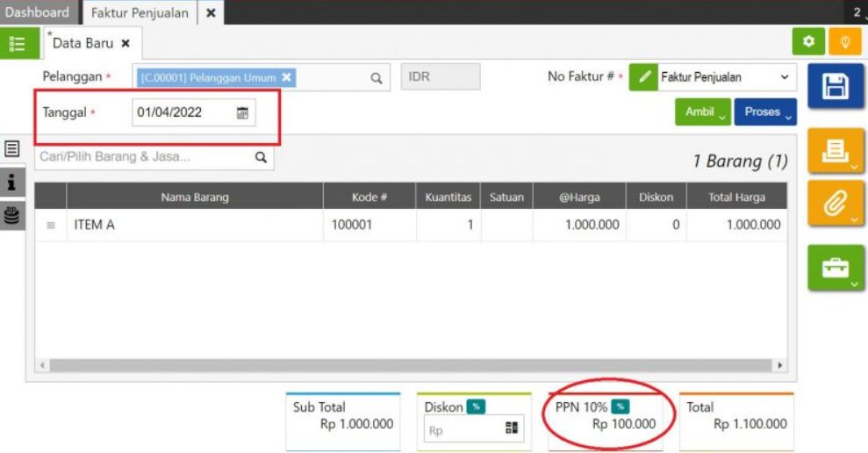
Task: Toggle the Diskon percent badge
Action: (475, 406)
